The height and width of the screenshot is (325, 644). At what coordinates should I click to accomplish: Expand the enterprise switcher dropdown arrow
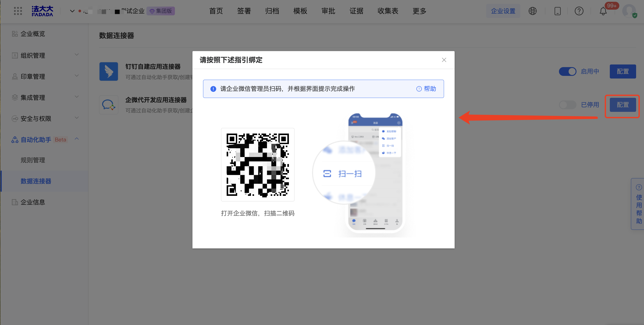click(x=72, y=11)
